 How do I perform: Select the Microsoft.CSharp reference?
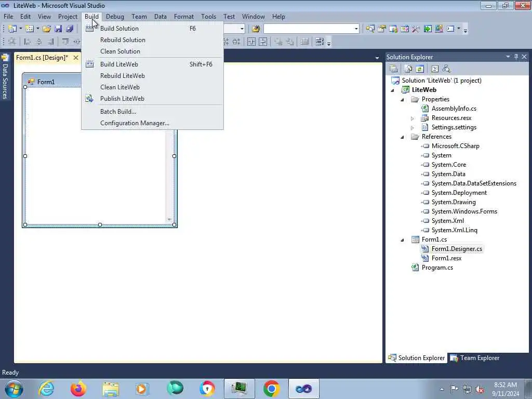[455, 146]
